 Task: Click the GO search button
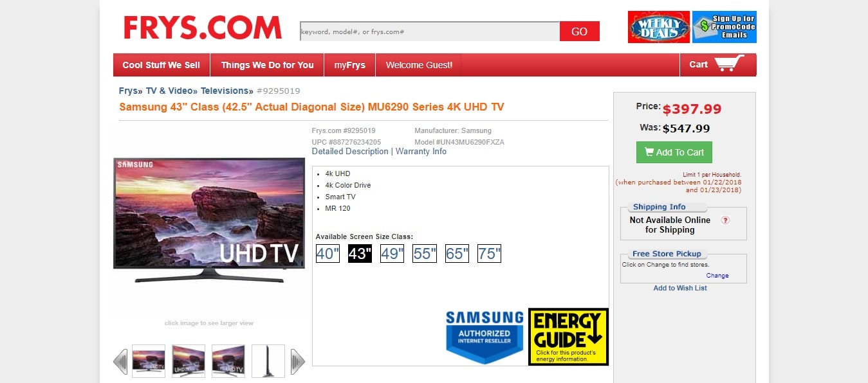[x=580, y=31]
